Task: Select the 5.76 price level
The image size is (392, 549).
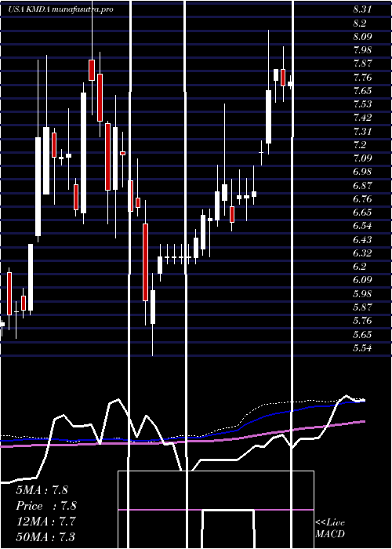Action: 362,321
